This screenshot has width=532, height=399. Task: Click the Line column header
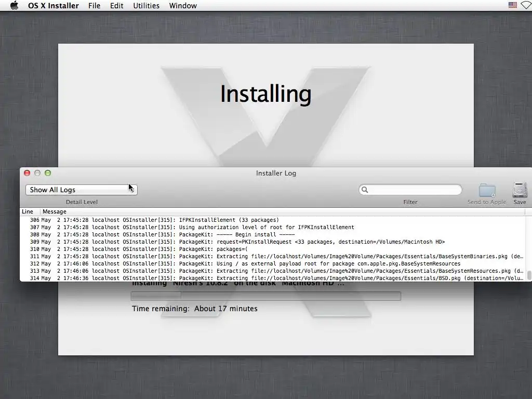[30, 211]
